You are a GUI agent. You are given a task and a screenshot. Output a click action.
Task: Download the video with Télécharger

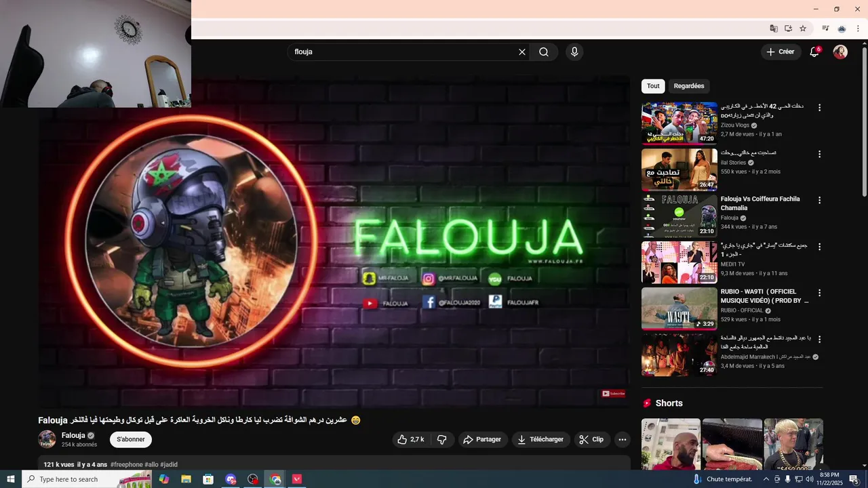pyautogui.click(x=540, y=440)
